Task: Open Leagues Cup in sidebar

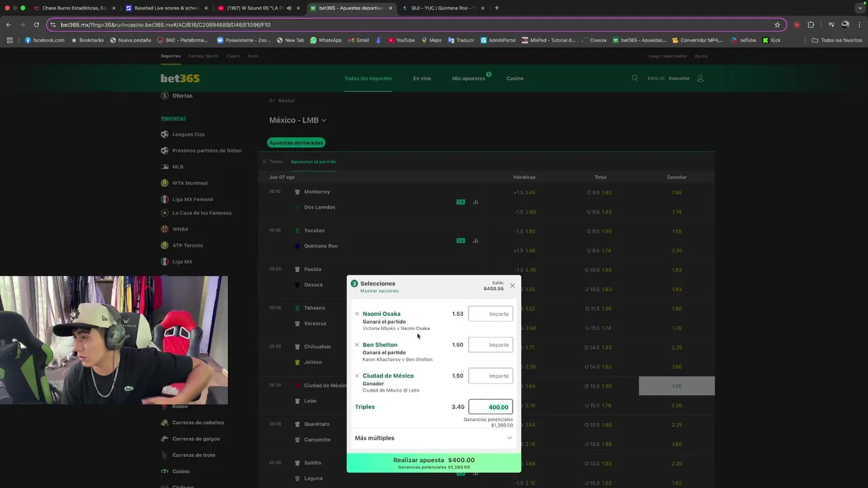Action: click(x=188, y=134)
